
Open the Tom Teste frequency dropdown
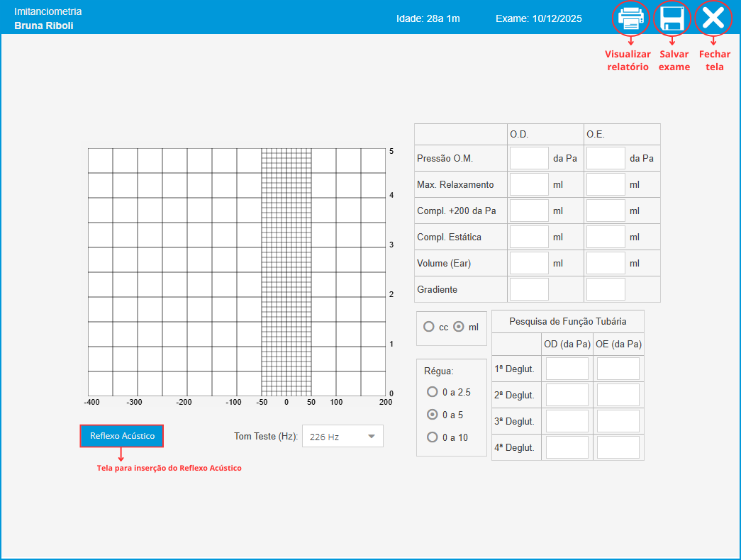[342, 437]
